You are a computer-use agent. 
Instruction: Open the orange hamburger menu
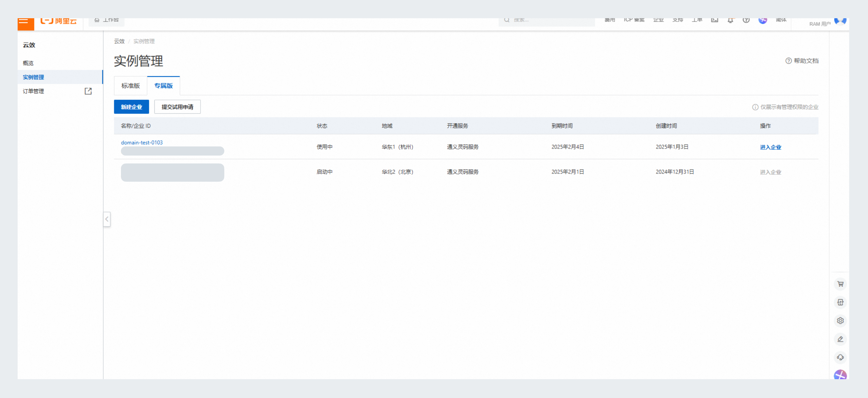click(26, 22)
